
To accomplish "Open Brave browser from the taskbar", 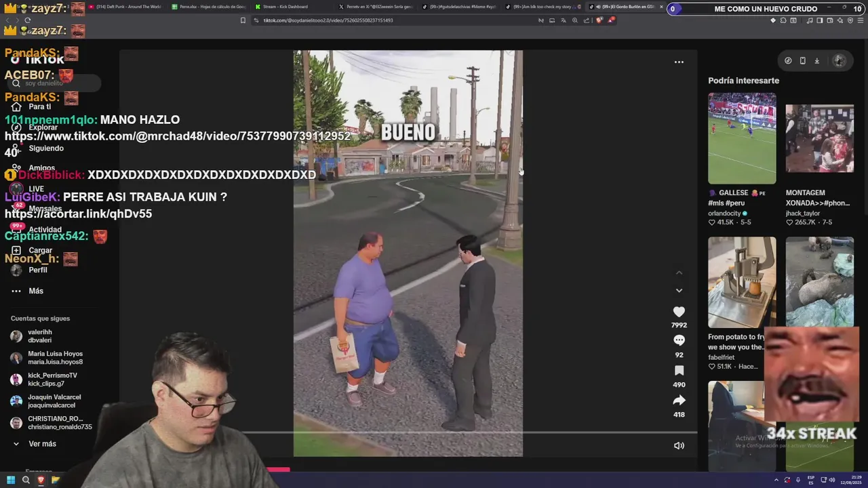I will coord(41,480).
